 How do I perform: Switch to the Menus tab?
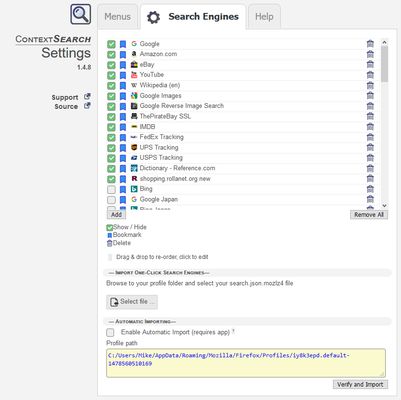(117, 17)
